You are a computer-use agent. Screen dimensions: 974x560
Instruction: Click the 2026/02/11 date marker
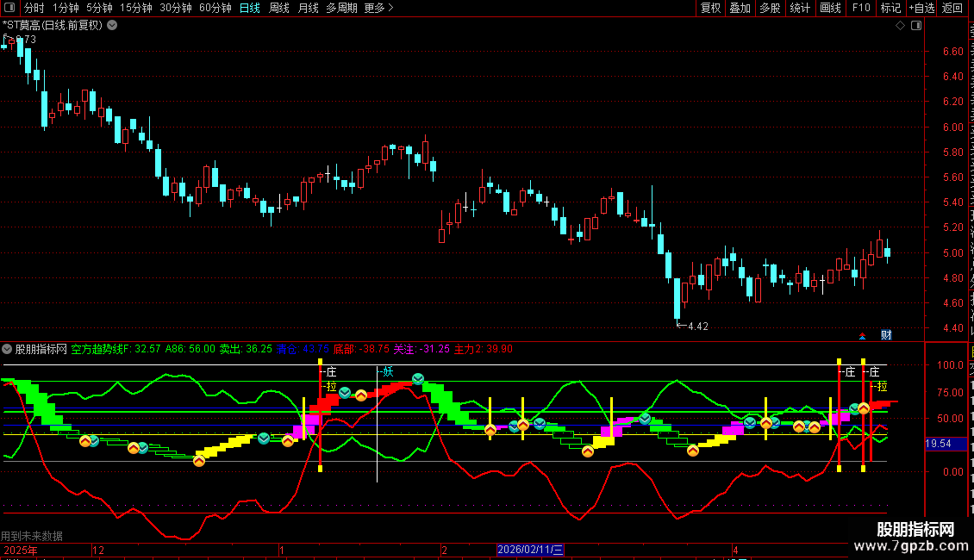coord(530,550)
